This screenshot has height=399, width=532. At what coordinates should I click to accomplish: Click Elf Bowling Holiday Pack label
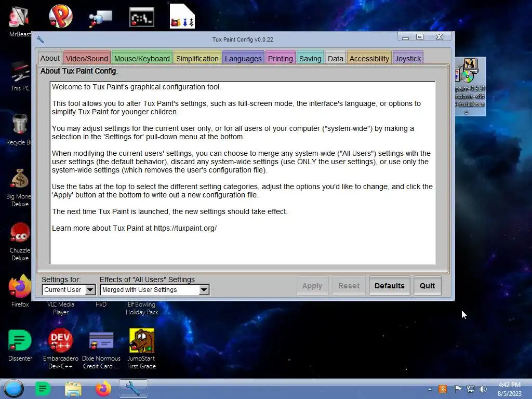click(142, 308)
